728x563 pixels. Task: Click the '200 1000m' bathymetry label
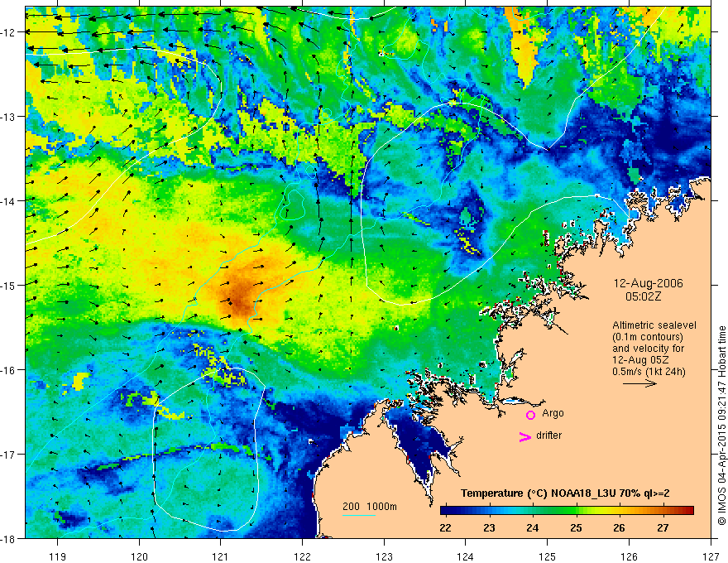(x=370, y=507)
